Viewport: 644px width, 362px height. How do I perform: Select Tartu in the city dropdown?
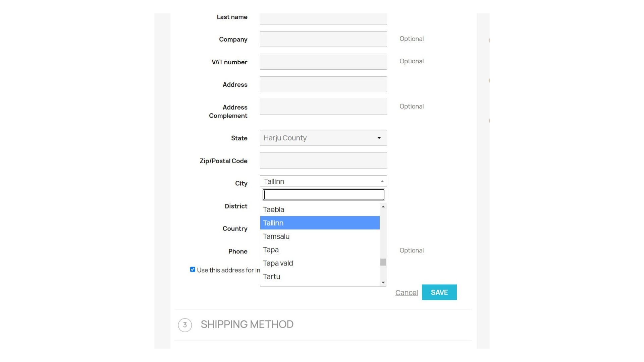click(320, 277)
